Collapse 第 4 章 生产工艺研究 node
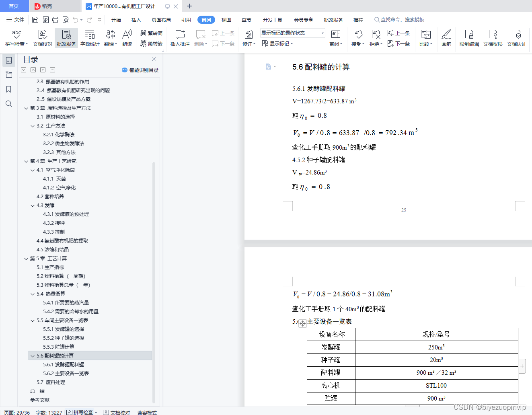Screen dimensions: 532x415 (26, 161)
